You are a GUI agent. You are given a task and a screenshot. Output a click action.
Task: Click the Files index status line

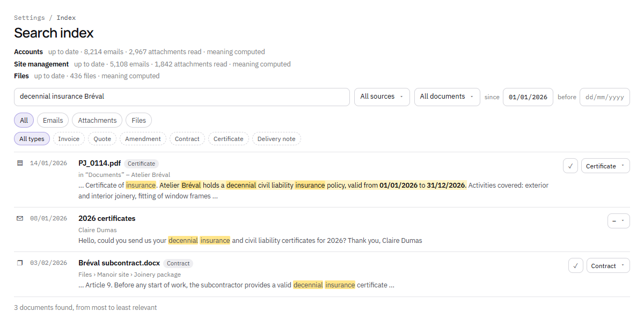(x=87, y=76)
